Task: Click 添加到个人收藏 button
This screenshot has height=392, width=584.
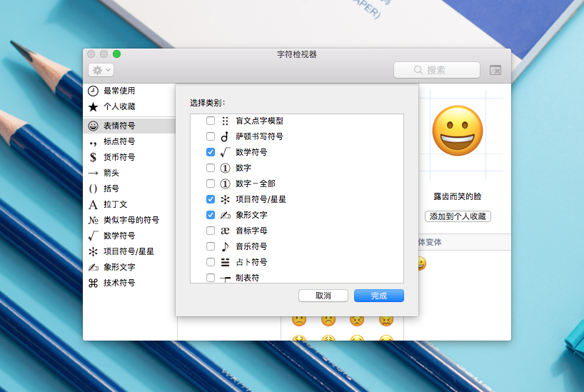Action: point(458,216)
